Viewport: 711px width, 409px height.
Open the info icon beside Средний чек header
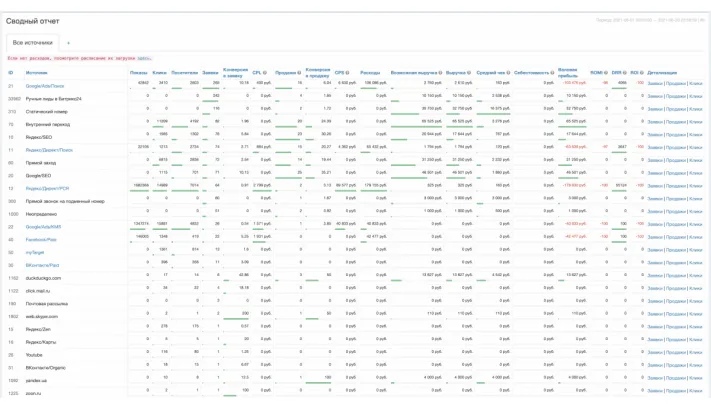pyautogui.click(x=508, y=73)
